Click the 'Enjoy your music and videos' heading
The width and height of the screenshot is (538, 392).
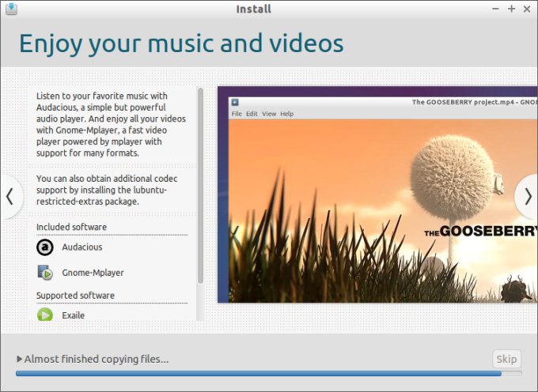coord(181,43)
